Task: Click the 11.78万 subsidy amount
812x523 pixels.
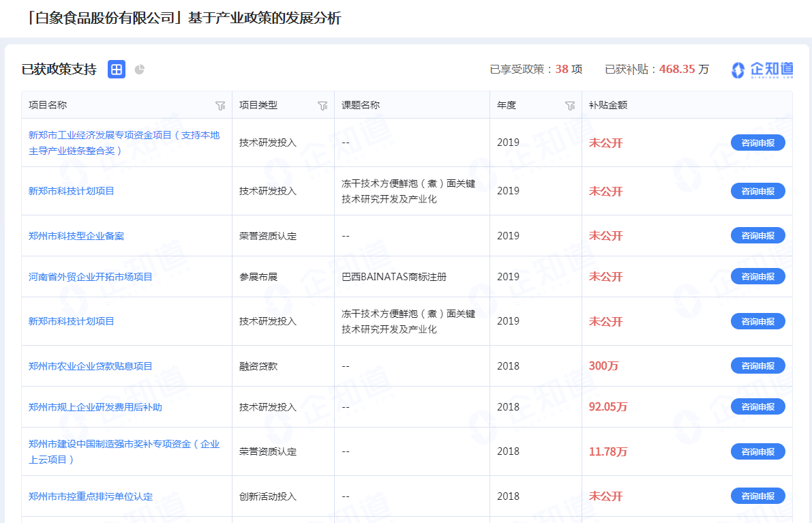Action: 608,451
